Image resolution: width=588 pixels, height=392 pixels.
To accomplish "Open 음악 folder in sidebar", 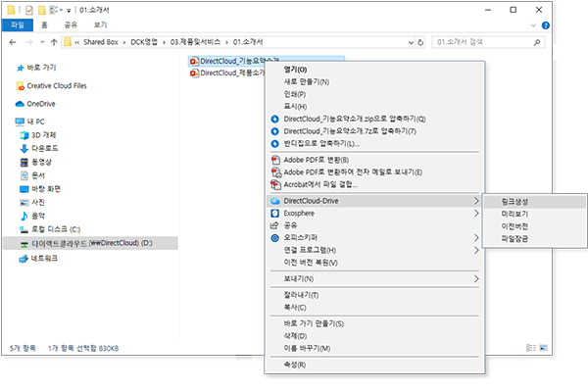I will tap(32, 216).
